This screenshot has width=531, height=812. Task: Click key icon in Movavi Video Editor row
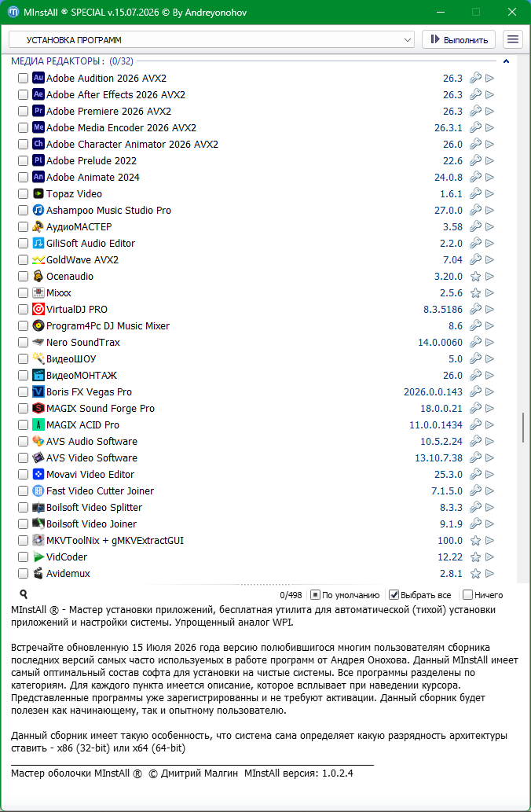tap(475, 474)
